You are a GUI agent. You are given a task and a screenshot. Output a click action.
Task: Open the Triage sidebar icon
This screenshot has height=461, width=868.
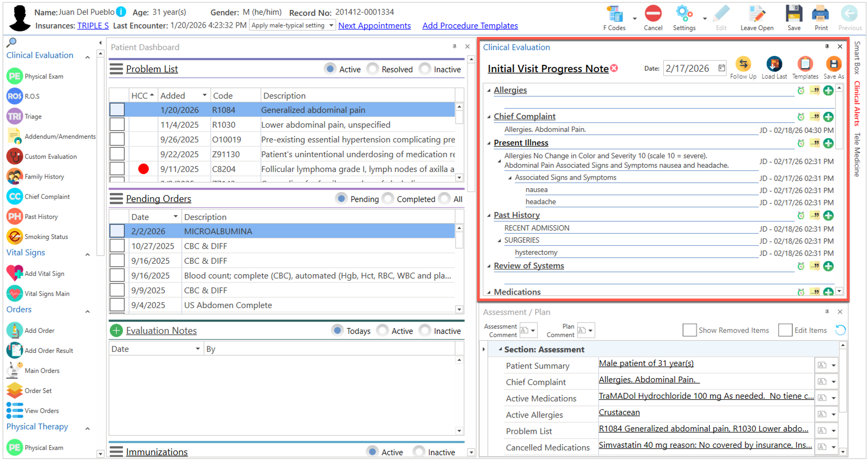[15, 117]
